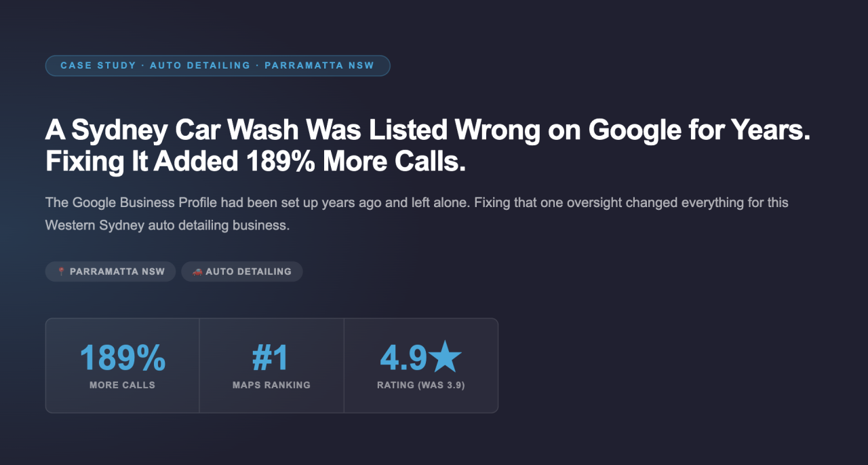
Task: Click the MORE CALLS stat label
Action: tap(123, 385)
